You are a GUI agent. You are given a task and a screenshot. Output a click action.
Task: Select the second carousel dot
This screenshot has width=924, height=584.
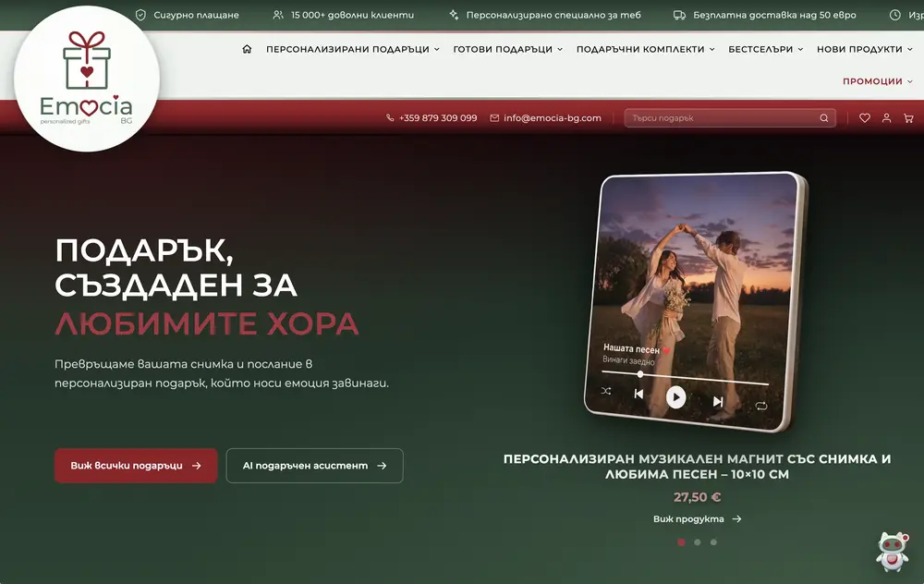tap(697, 542)
